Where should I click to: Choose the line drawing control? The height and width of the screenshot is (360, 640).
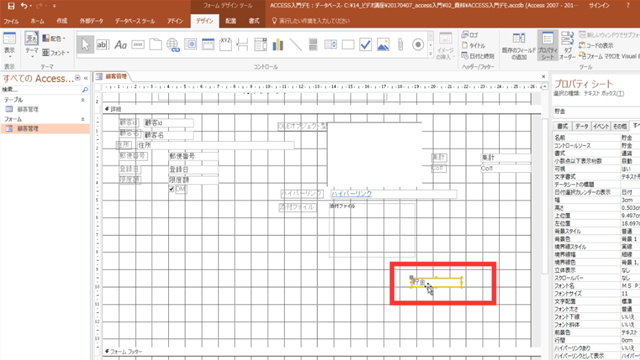coord(296,44)
